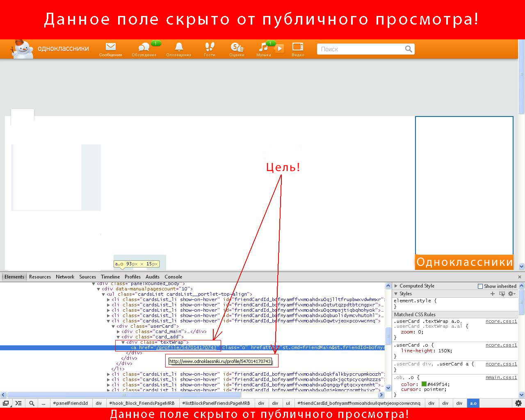525x420 pixels.
Task: Collapse the div data-manualpagescount="10" node
Action: click(x=98, y=289)
